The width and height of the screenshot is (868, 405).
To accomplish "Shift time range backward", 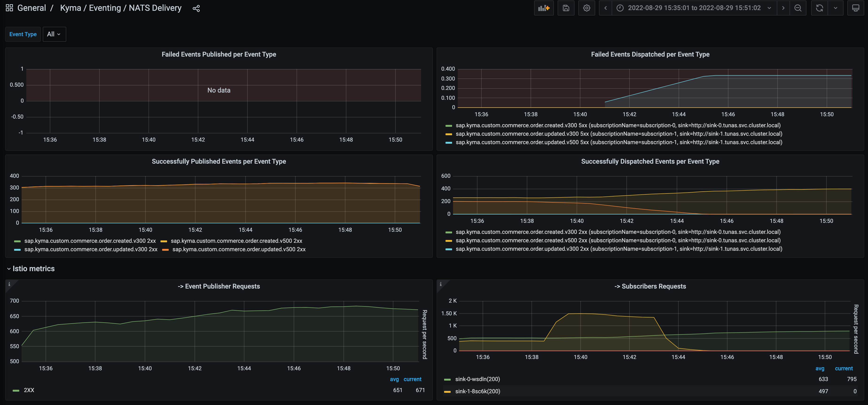I will tap(605, 8).
